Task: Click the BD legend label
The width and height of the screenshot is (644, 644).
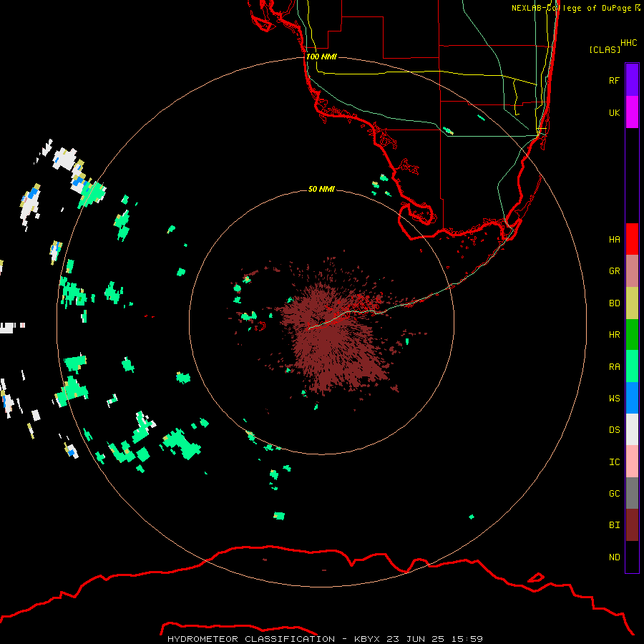Action: pos(615,303)
